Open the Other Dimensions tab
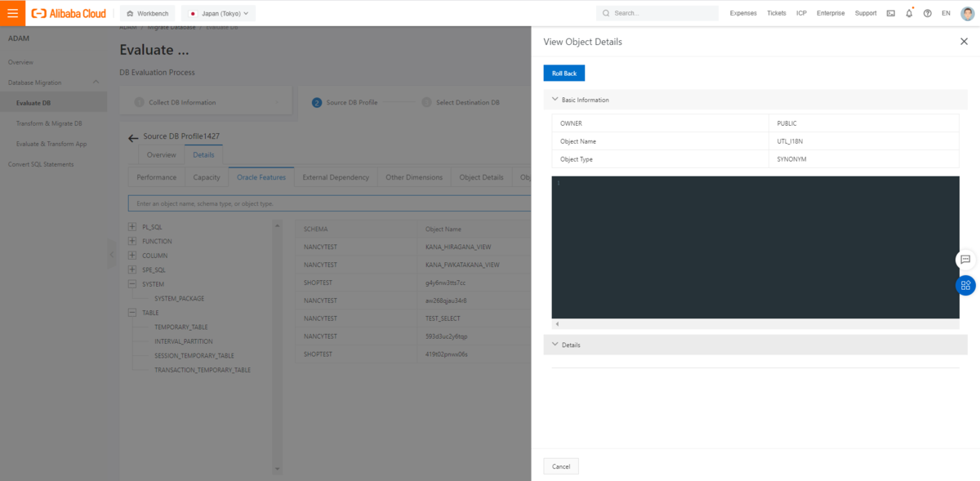 [x=414, y=177]
